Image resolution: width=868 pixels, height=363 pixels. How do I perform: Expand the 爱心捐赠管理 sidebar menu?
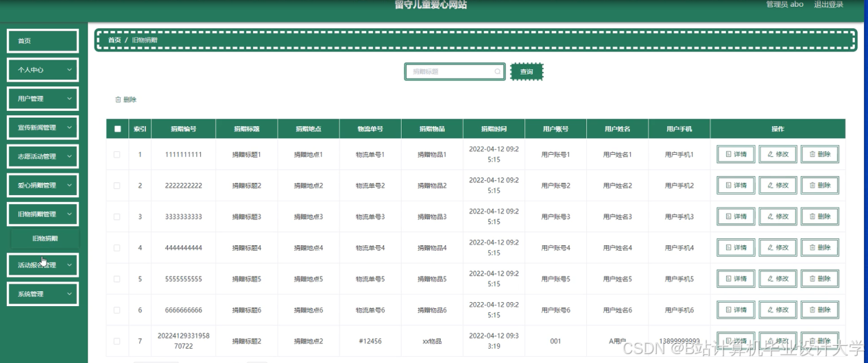tap(43, 185)
